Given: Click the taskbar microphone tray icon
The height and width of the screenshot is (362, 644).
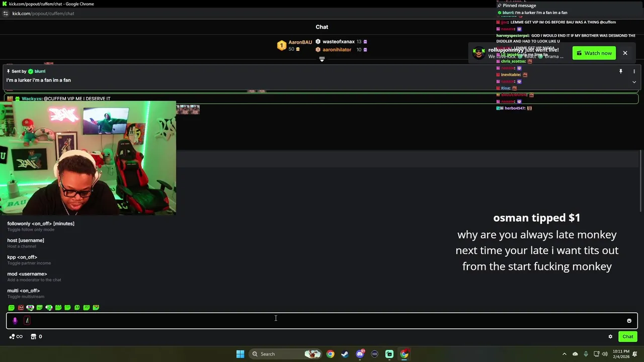Looking at the screenshot, I should coord(586,354).
